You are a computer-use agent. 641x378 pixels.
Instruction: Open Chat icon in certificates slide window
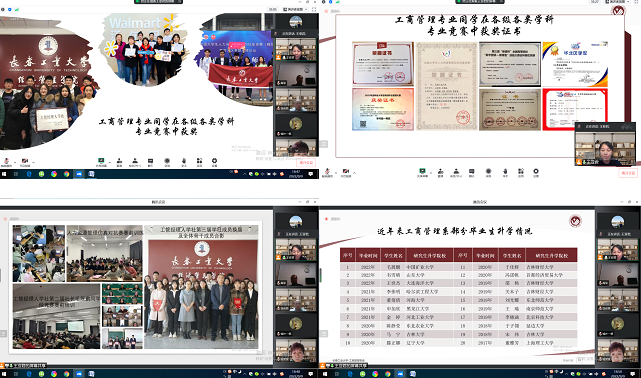coord(471,172)
